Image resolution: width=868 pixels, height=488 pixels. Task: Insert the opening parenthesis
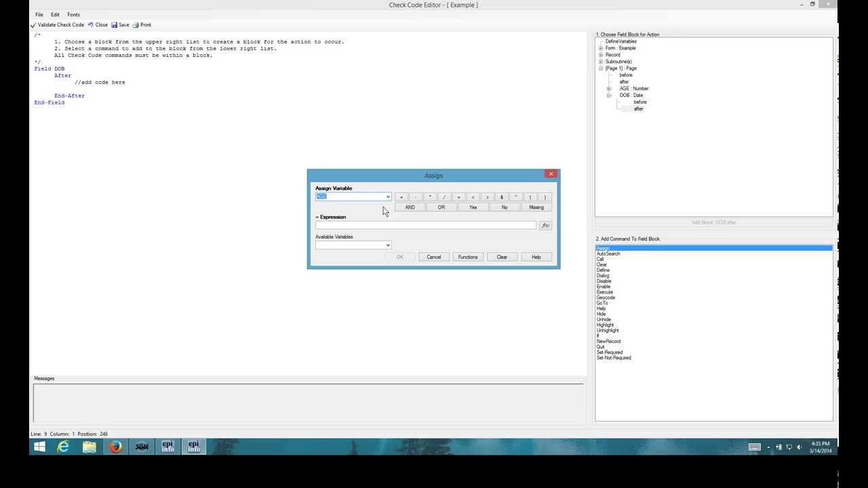tap(530, 197)
